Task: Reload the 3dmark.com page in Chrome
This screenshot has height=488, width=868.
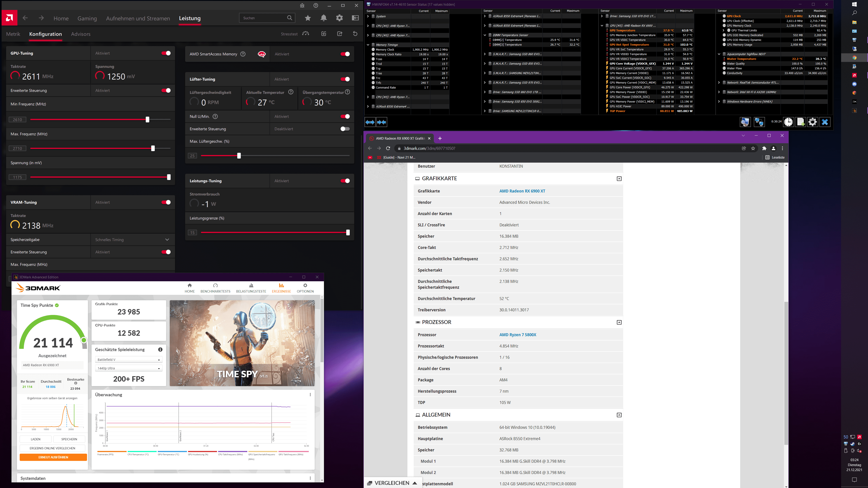Action: coord(388,148)
